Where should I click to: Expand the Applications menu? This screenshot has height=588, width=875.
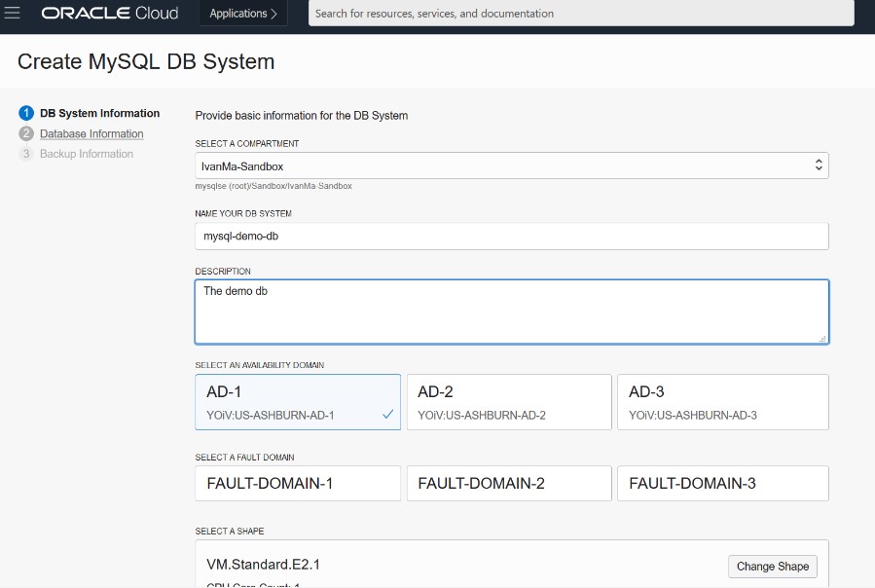click(x=243, y=14)
